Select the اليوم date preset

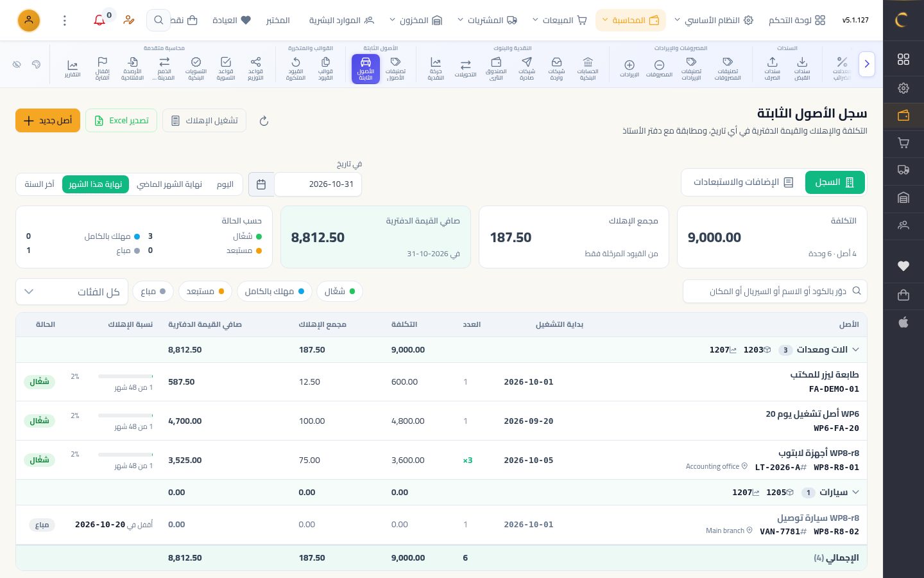click(225, 184)
